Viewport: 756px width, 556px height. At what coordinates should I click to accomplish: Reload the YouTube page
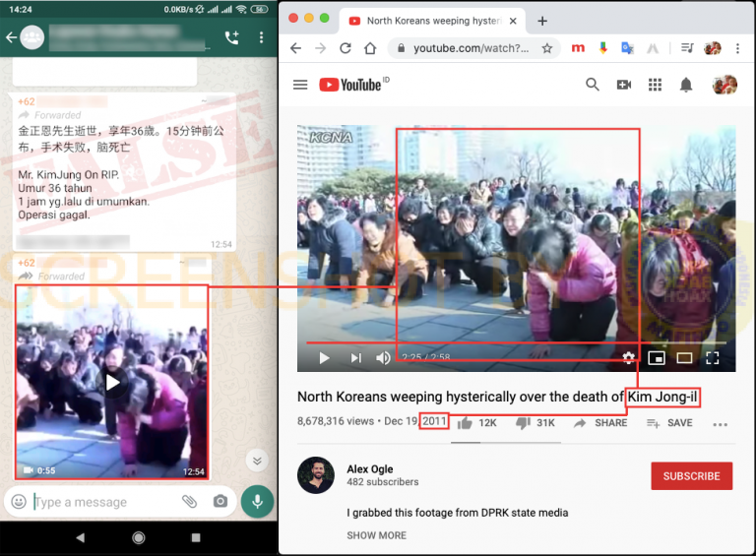click(x=346, y=48)
